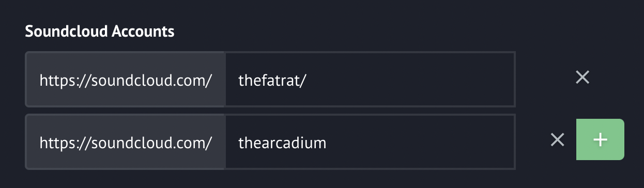Remove the thefatrat/ Soundcloud account row
This screenshot has height=188, width=644.
(x=582, y=77)
